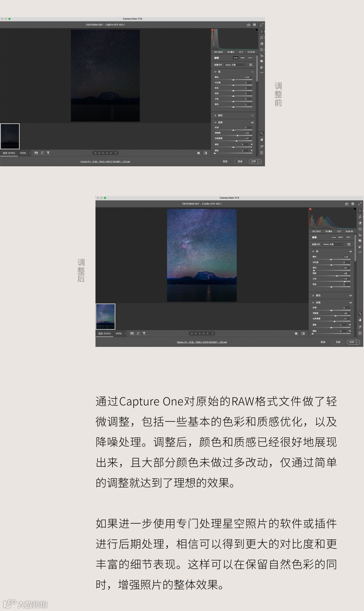Collapse the 效果 section in the 调整后 window

tap(313, 302)
